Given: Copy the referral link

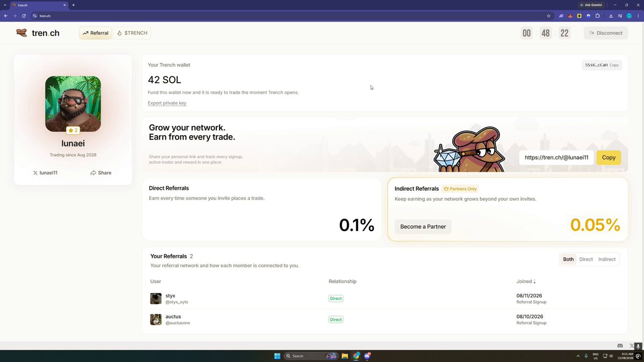Looking at the screenshot, I should pyautogui.click(x=609, y=158).
